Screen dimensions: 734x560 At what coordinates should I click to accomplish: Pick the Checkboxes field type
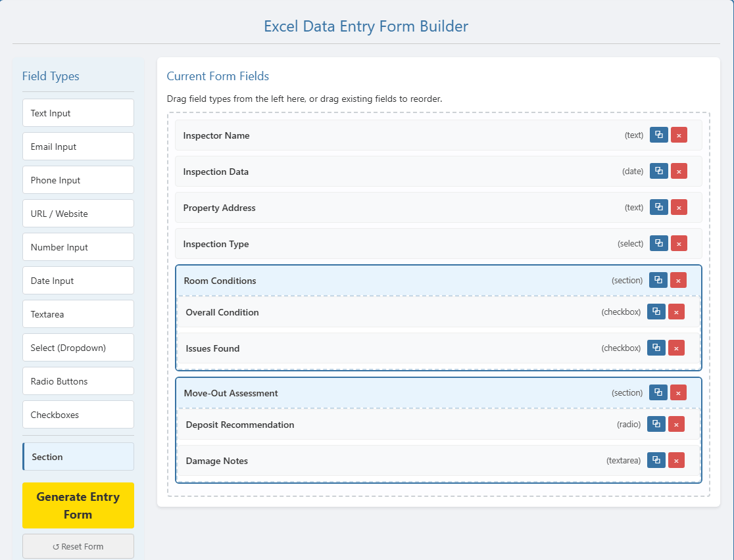pos(78,414)
